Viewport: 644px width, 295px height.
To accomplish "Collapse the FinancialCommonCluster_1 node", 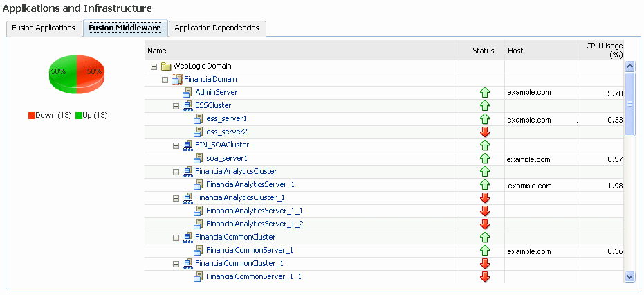I will pos(176,264).
